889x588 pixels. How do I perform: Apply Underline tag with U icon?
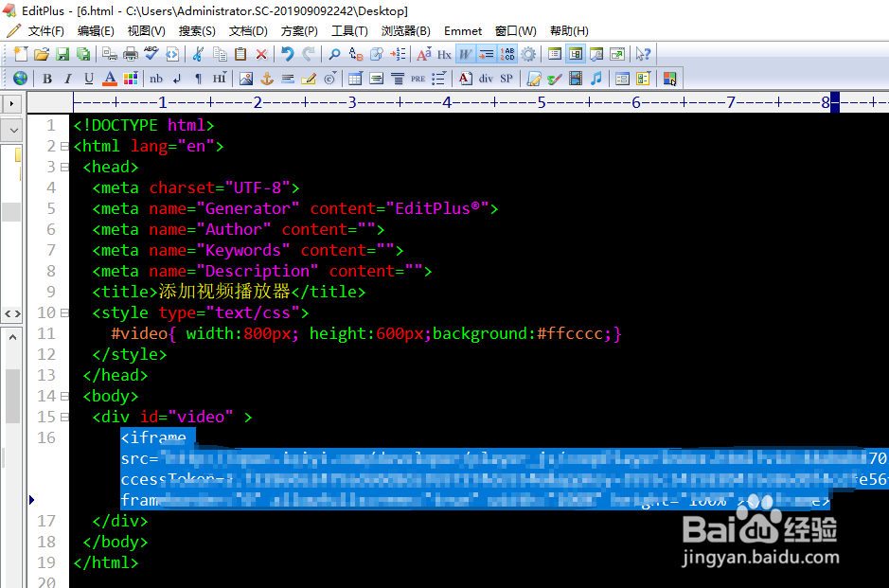(x=88, y=79)
